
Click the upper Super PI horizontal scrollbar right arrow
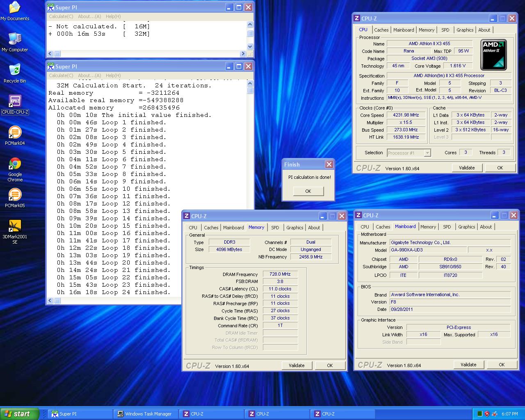point(243,54)
